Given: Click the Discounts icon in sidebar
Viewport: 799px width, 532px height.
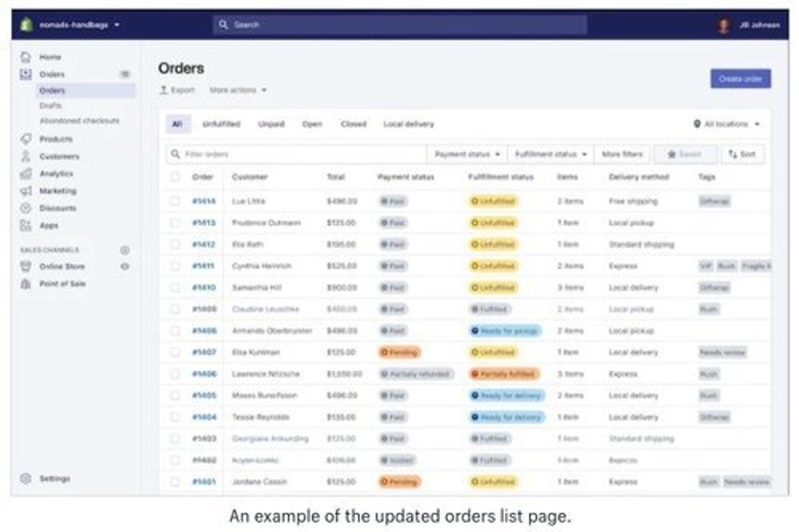Looking at the screenshot, I should pos(26,208).
